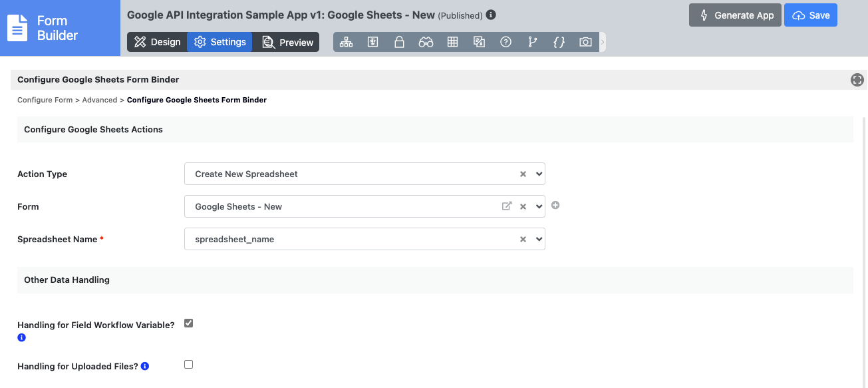Viewport: 868px width, 388px height.
Task: Click the camera screenshot icon in toolbar
Action: click(585, 42)
